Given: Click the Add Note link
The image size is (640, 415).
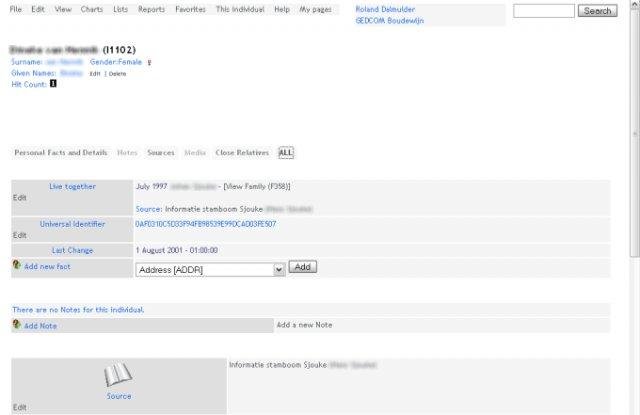Looking at the screenshot, I should [40, 326].
